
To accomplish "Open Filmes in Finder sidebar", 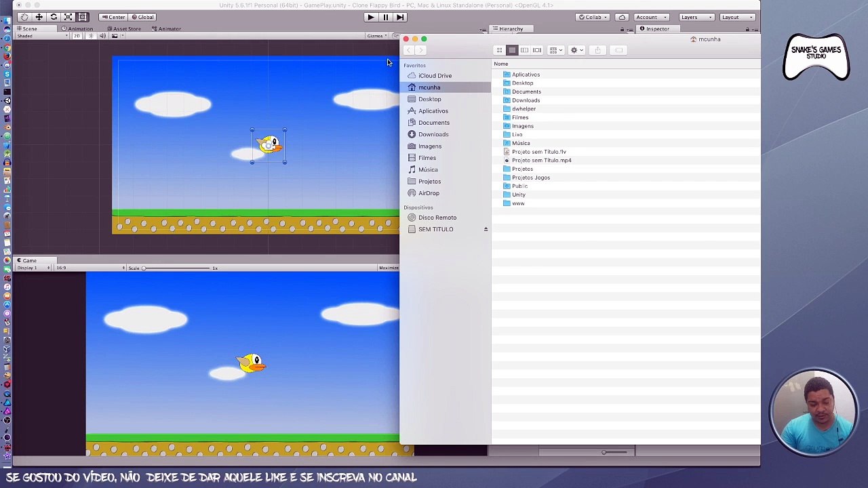I will [446, 158].
